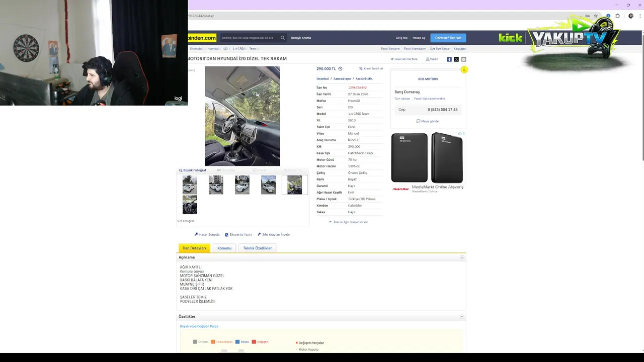Click the Atatürk Mh. location link
Screen dimensions: 644x362
point(364,79)
